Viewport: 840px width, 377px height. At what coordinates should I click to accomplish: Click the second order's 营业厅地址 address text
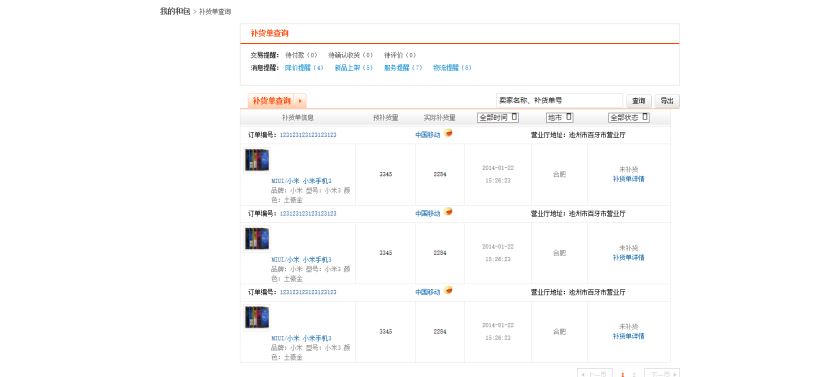pos(578,214)
